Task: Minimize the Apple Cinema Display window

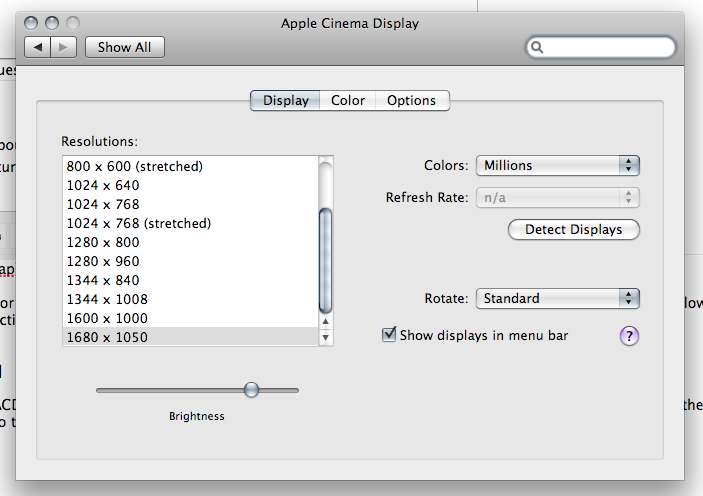Action: (52, 23)
